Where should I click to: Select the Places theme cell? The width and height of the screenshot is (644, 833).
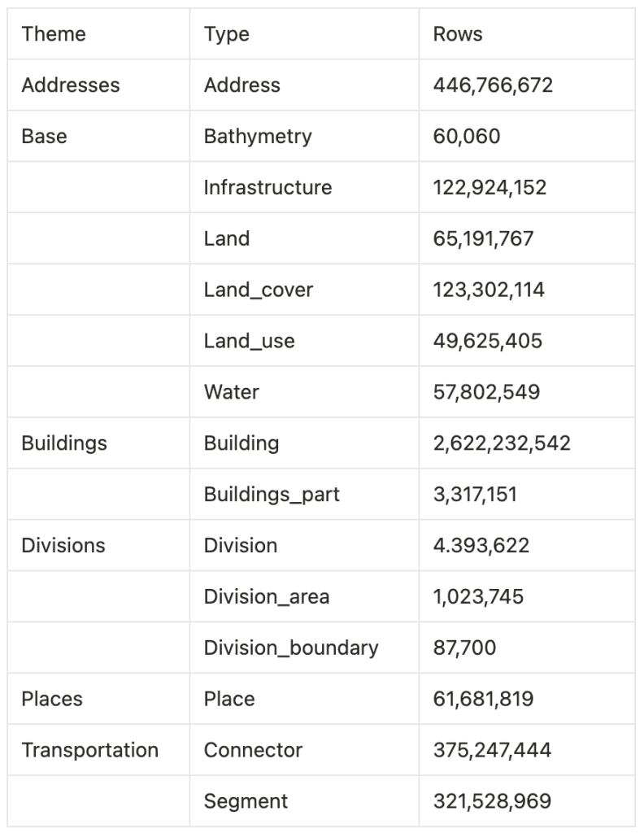point(52,699)
